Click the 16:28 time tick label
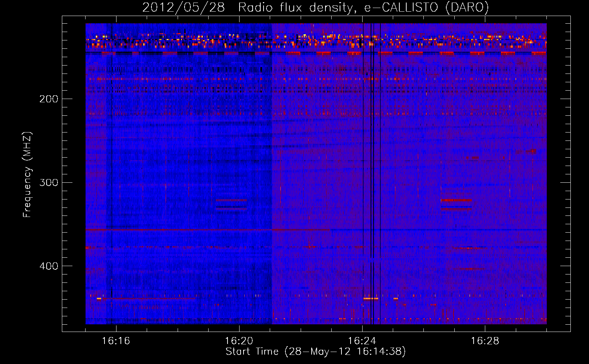Screen dimensions: 589x364 (x=485, y=341)
